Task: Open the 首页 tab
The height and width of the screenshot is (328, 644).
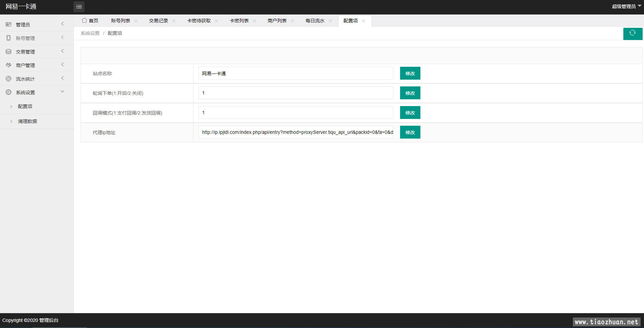Action: click(90, 21)
